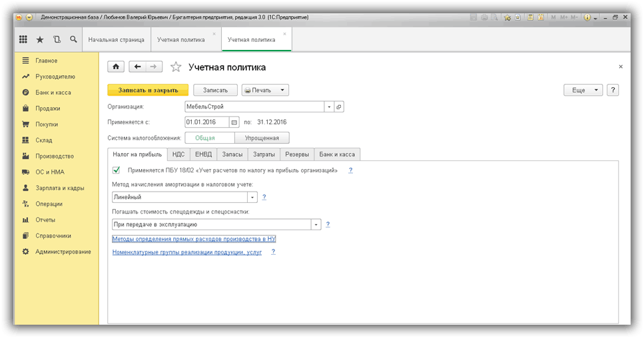Expand the Организация dropdown arrow

[329, 106]
